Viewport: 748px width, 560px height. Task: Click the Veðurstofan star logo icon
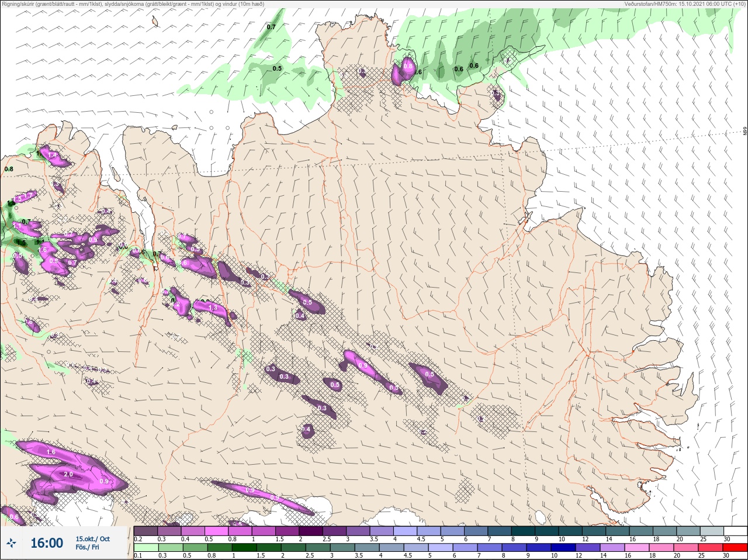(x=12, y=543)
